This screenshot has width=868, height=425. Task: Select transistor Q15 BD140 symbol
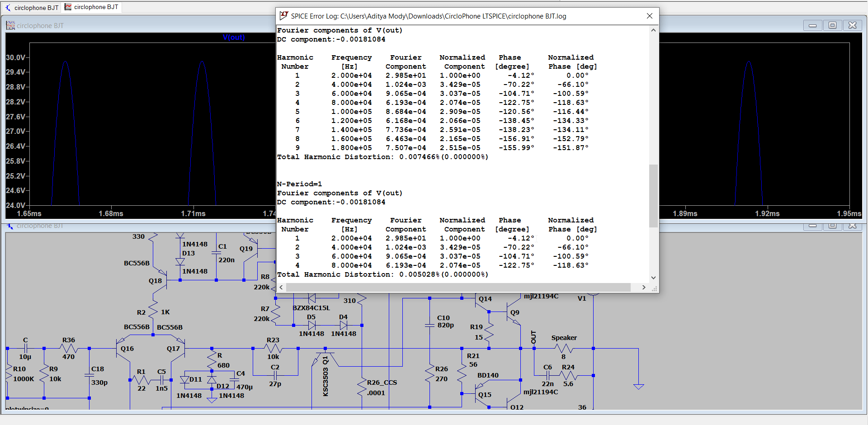(481, 394)
